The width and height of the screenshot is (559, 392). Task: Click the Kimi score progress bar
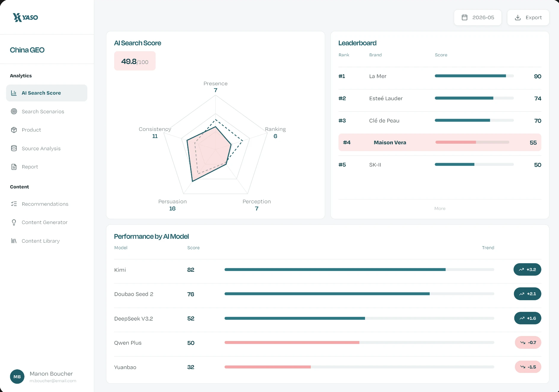pos(359,270)
